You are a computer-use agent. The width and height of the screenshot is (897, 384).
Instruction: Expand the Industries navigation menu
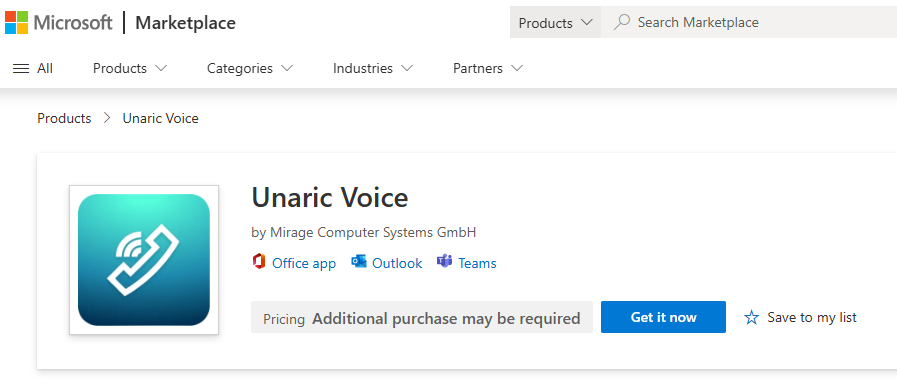coord(372,69)
